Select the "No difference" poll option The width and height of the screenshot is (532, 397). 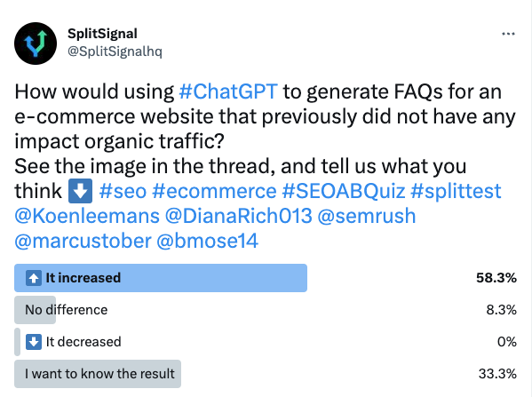coord(66,310)
